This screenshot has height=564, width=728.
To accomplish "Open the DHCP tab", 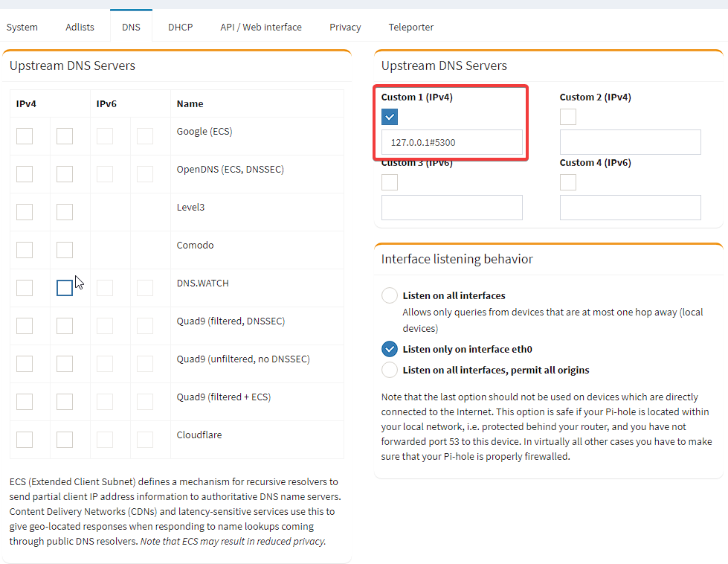I will 180,27.
